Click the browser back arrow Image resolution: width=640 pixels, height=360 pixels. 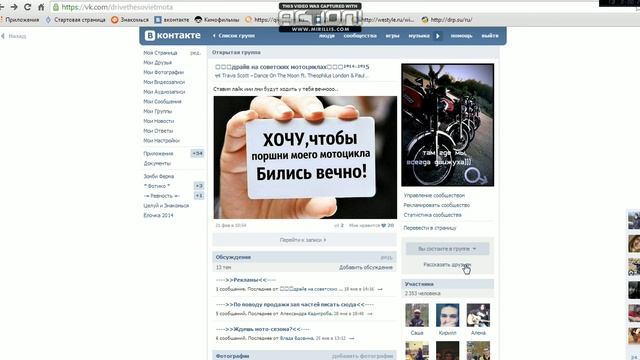(x=2, y=7)
